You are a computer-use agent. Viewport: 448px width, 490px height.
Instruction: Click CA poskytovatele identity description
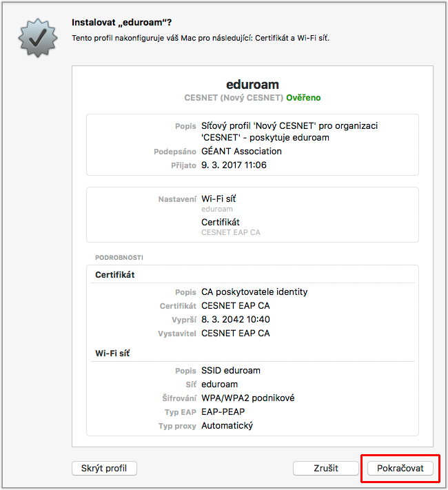[254, 292]
